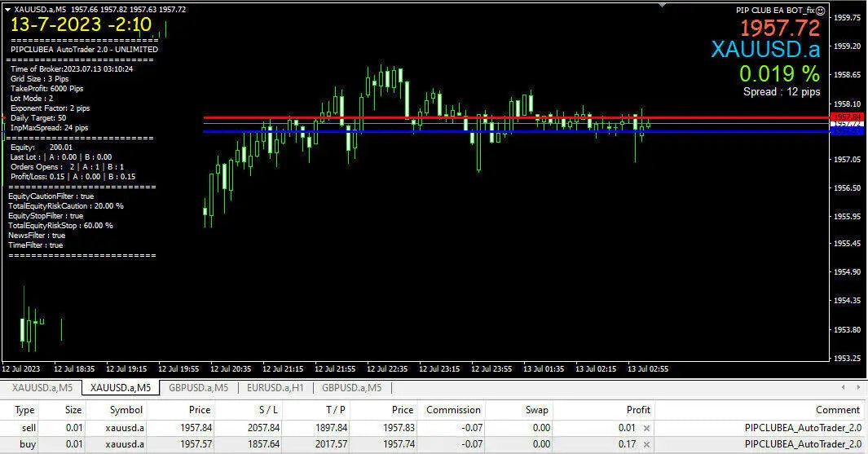Screen dimensions: 868x454
Task: Sort by the Comment column header
Action: [838, 410]
